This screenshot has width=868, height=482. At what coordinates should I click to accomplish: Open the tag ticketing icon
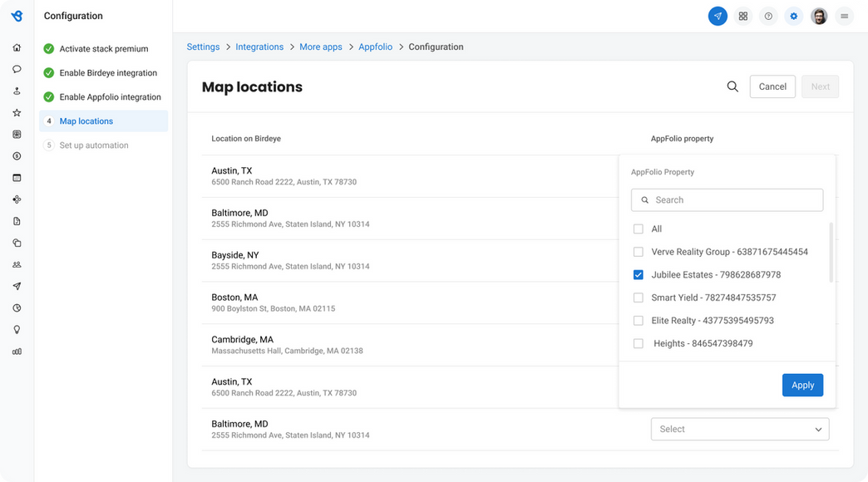coord(17,243)
